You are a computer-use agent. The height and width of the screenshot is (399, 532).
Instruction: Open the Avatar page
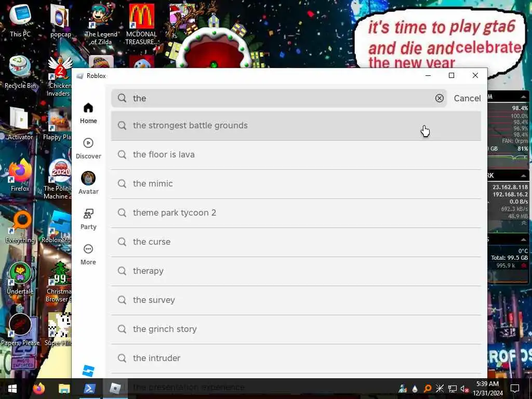tap(88, 183)
